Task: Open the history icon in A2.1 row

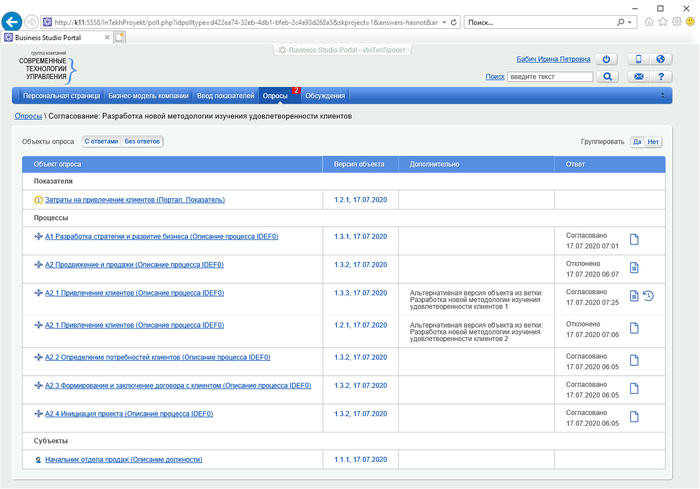Action: coord(649,296)
